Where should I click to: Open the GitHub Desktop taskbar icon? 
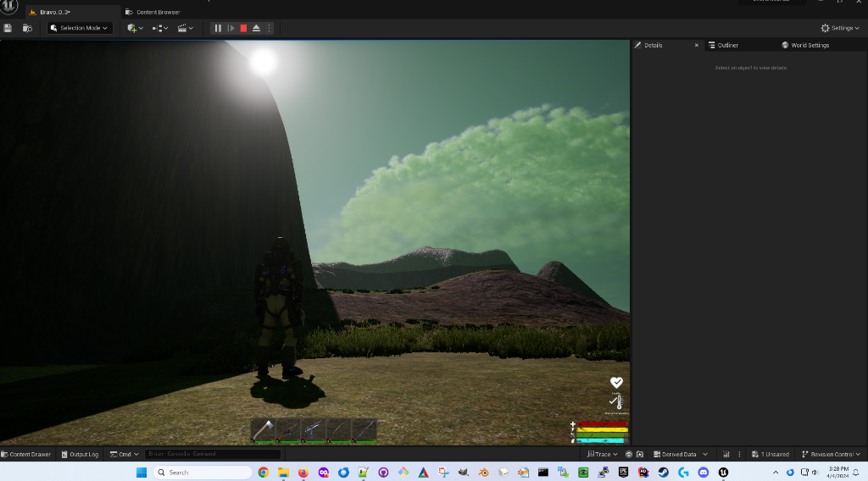384,473
